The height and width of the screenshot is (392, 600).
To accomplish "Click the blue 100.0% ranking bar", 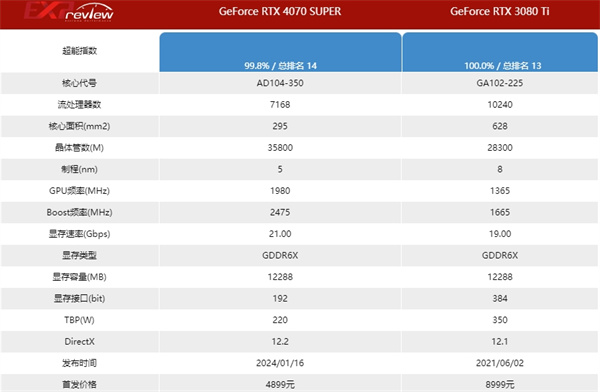I will click(500, 52).
